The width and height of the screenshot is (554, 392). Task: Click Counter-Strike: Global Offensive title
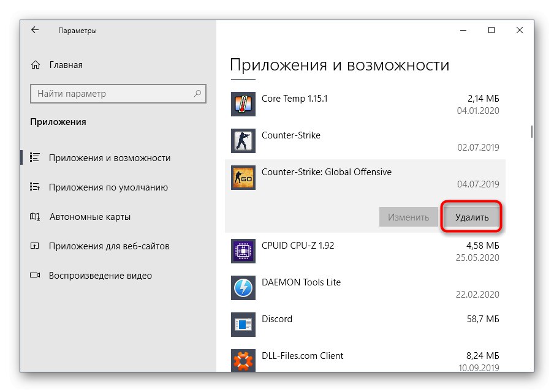click(x=327, y=172)
